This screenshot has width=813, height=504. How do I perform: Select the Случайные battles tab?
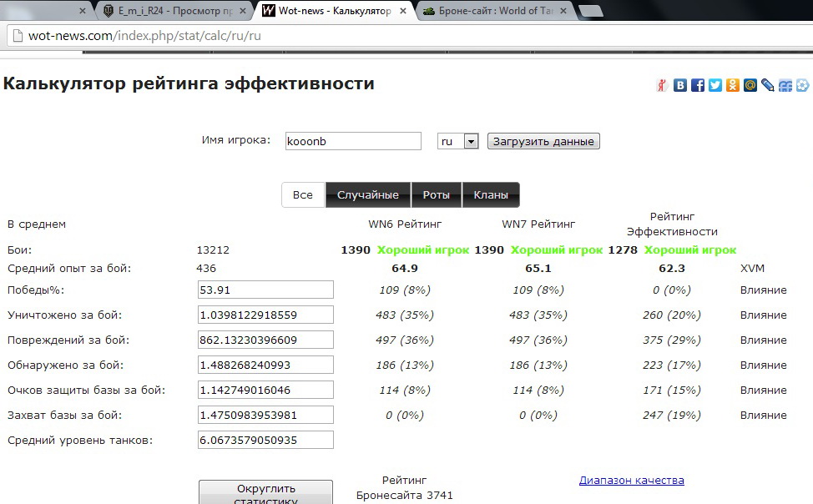(x=367, y=195)
